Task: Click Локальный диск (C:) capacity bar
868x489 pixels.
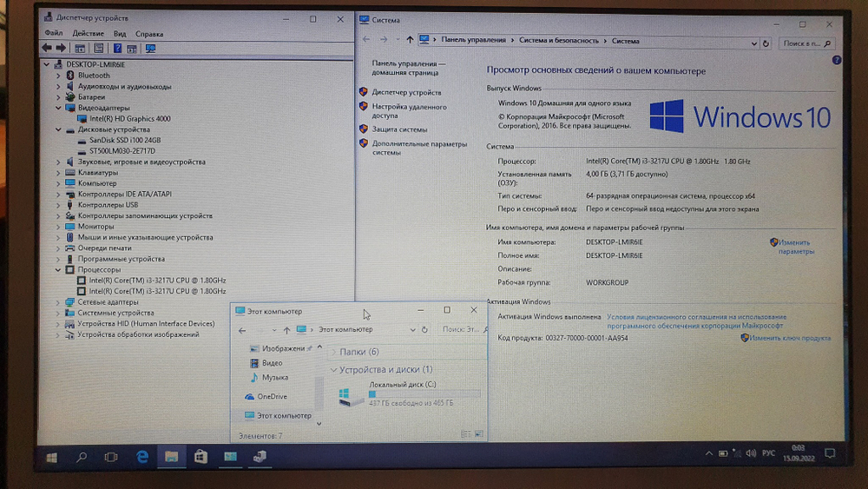Action: pos(424,393)
